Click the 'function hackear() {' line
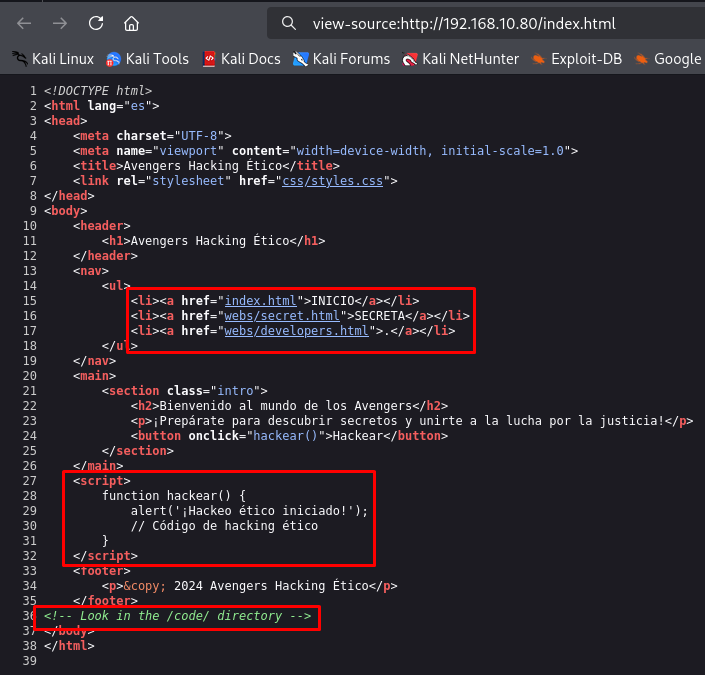This screenshot has height=675, width=705. point(174,496)
